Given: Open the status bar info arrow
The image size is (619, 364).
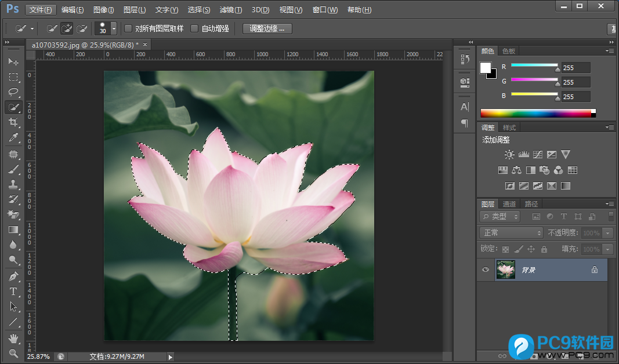Looking at the screenshot, I should (170, 357).
